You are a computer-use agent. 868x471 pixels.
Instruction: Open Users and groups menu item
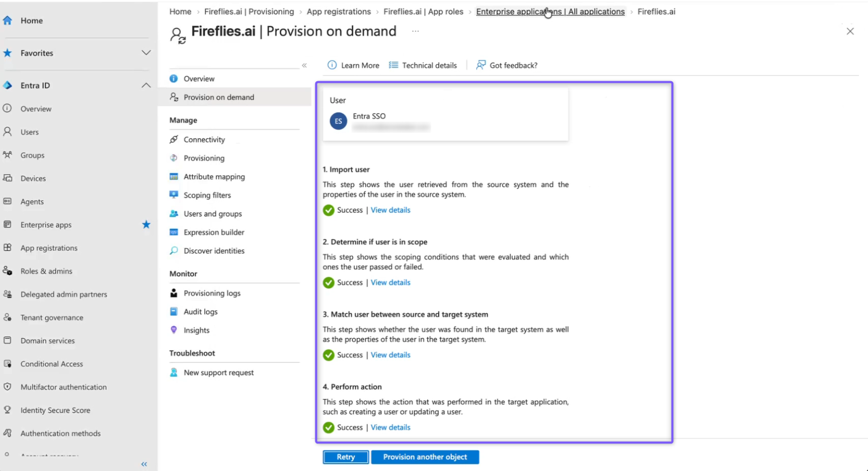coord(213,213)
